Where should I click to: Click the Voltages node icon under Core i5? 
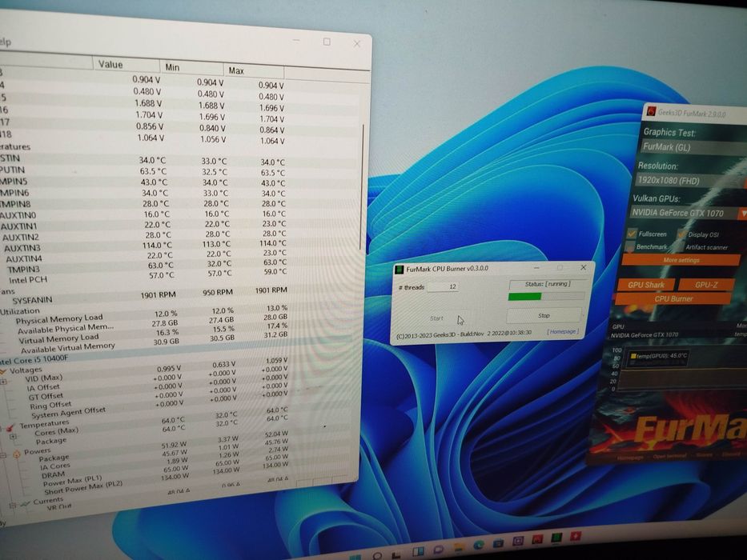click(x=4, y=371)
